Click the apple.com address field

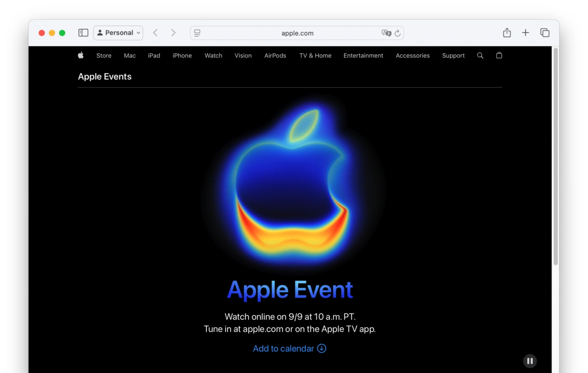pyautogui.click(x=297, y=33)
